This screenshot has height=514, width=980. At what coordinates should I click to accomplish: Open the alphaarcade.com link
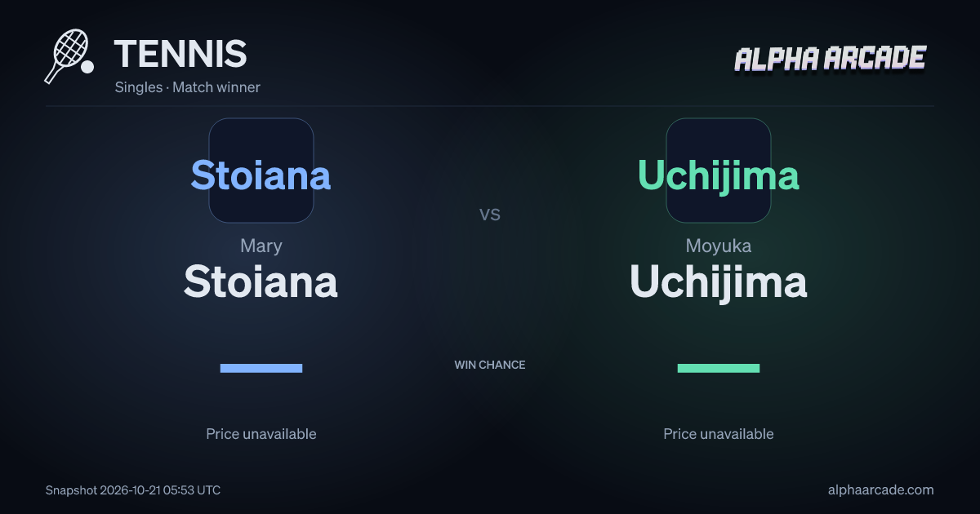point(880,490)
